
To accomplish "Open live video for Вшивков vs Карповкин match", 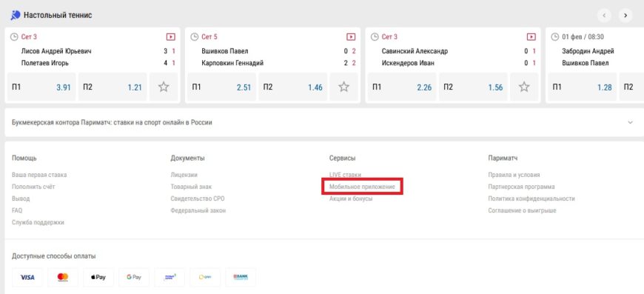I will point(351,37).
